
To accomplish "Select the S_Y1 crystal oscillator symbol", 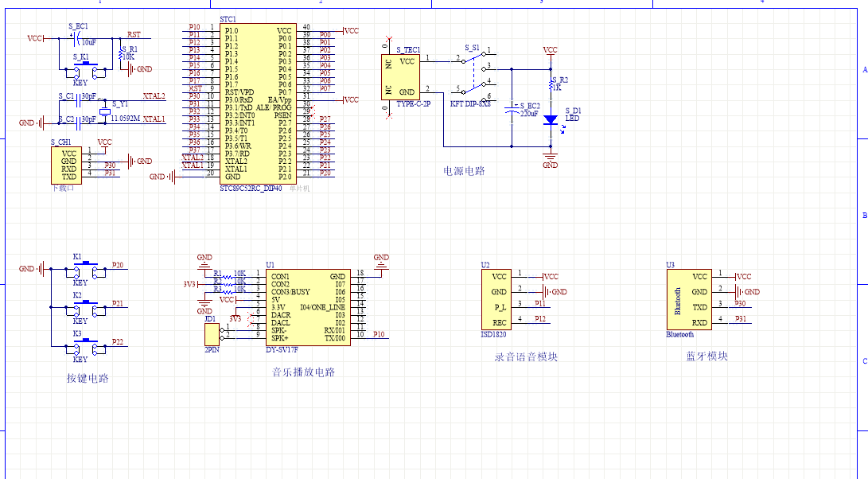I will pos(104,111).
